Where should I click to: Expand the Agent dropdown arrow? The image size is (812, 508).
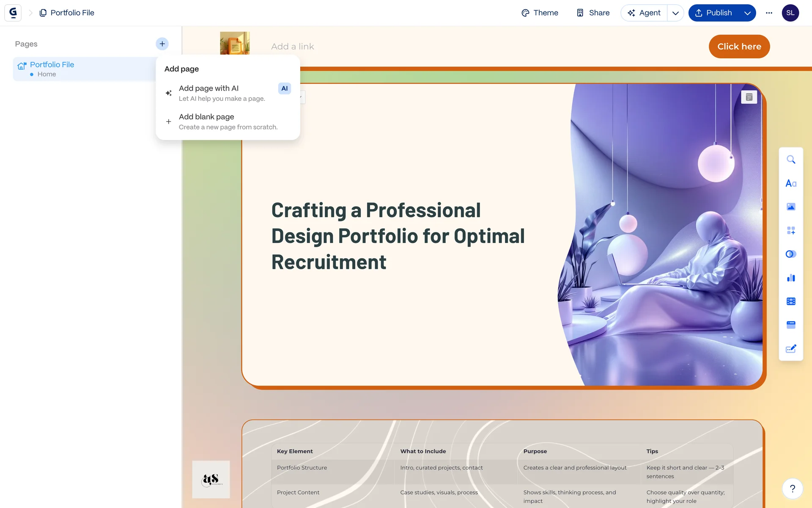pos(675,13)
